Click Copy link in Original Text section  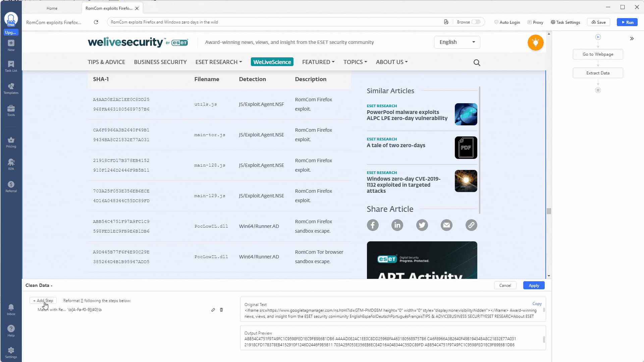tap(537, 304)
